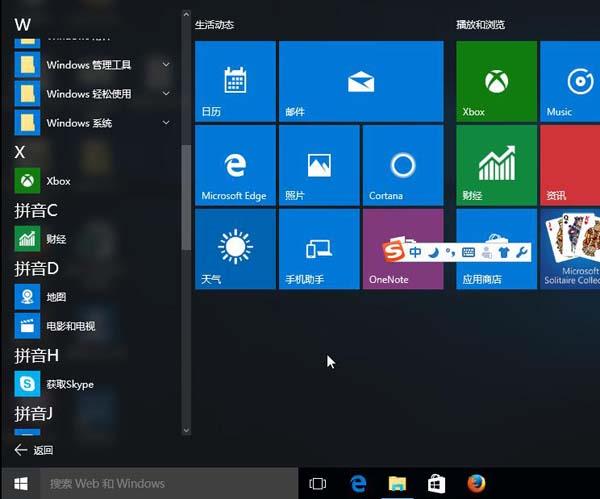Expand the Windows 管理工具 folder

[x=166, y=65]
